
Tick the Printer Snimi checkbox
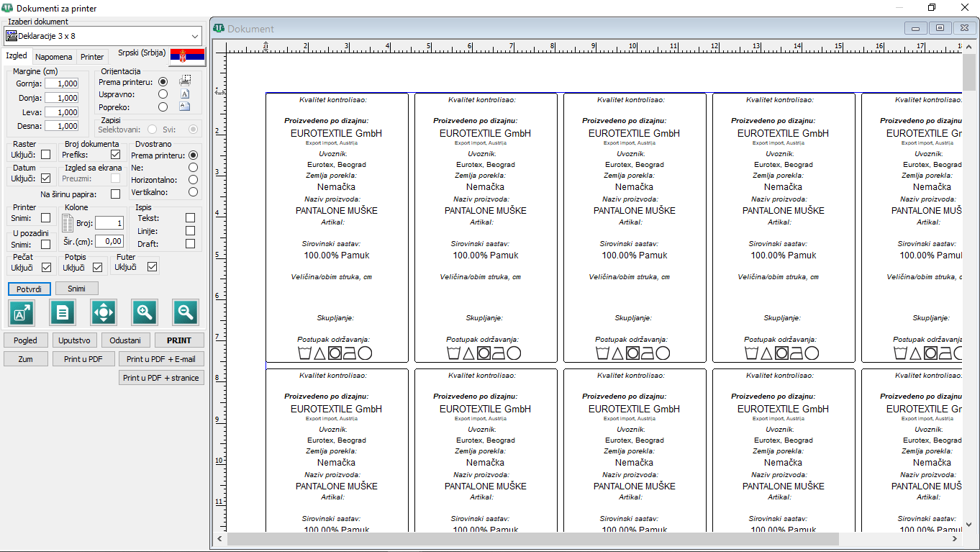(x=46, y=218)
